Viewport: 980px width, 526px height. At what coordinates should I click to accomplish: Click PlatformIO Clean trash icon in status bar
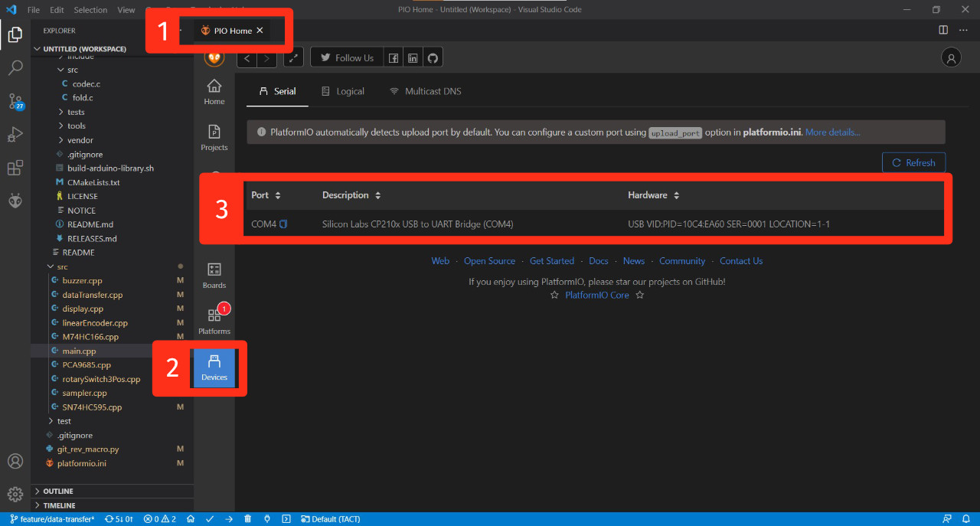(247, 519)
